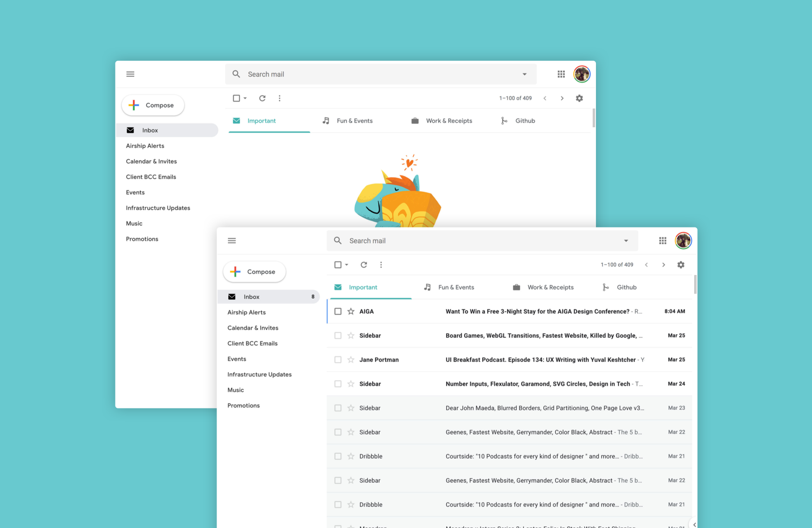Tick the checkbox for the first Dribbble email
812x528 pixels.
point(338,456)
